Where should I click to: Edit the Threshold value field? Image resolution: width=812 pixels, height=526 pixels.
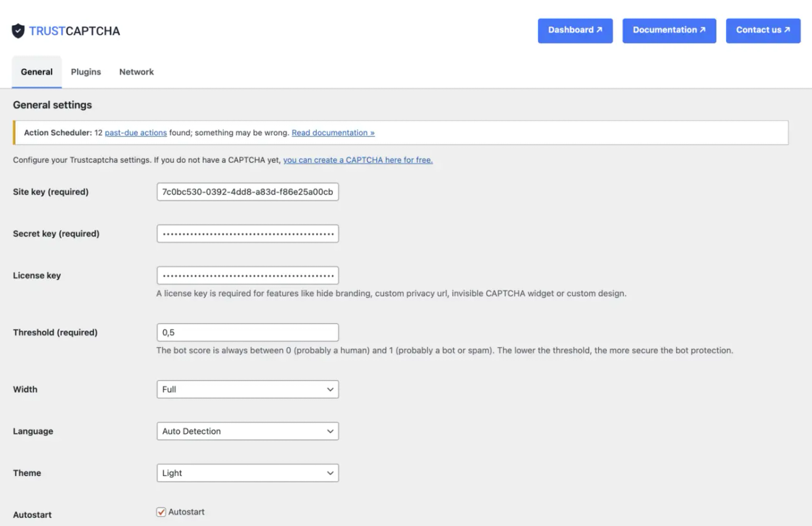247,332
